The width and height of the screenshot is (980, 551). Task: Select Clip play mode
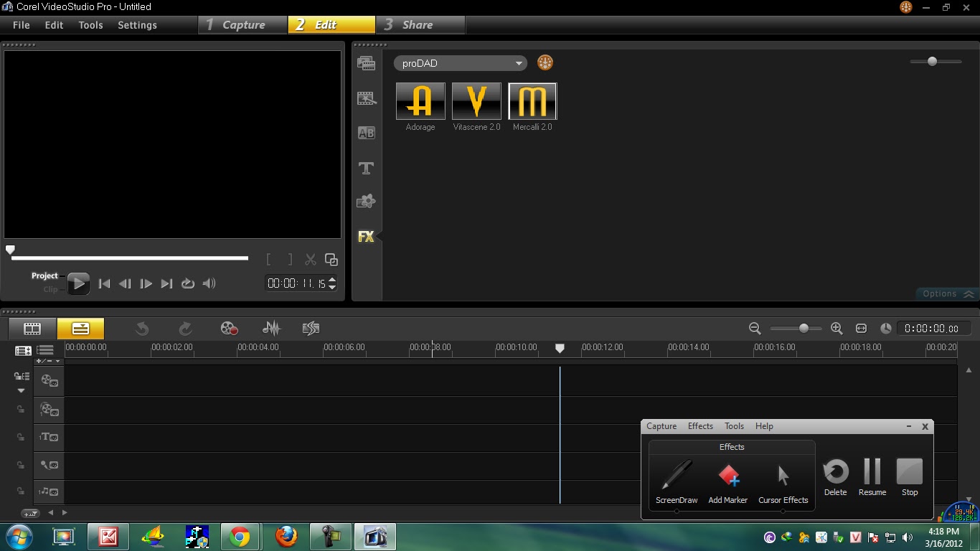tap(50, 289)
